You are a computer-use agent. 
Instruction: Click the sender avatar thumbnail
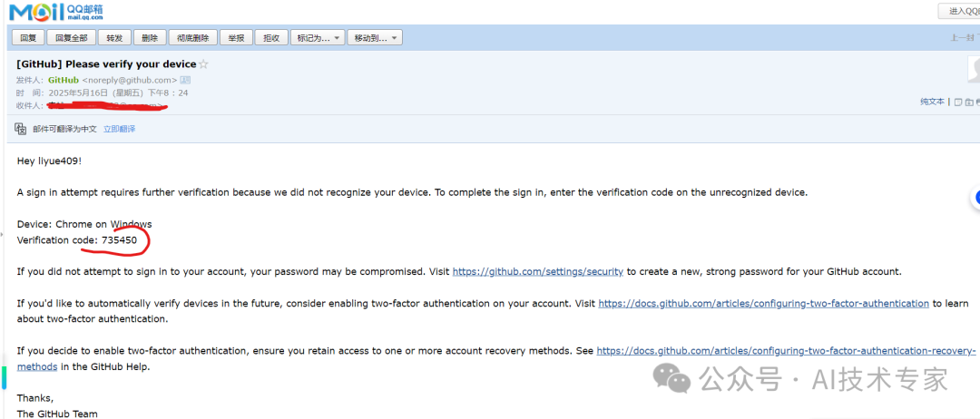[973, 69]
